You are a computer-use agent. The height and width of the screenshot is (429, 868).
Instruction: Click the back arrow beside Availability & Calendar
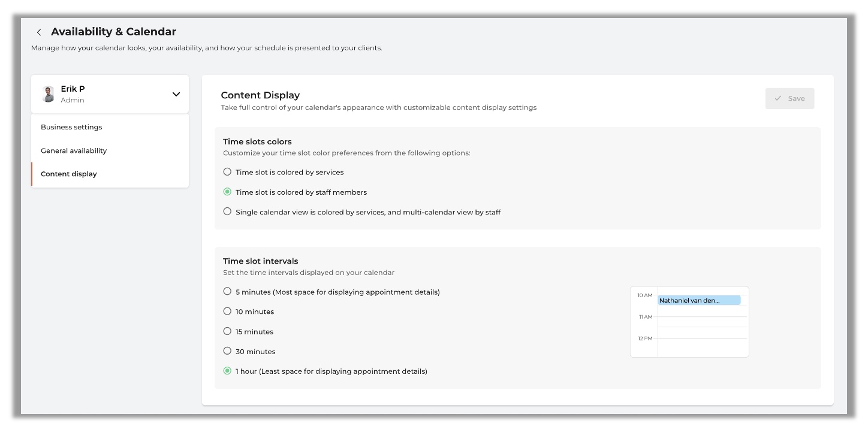click(39, 32)
